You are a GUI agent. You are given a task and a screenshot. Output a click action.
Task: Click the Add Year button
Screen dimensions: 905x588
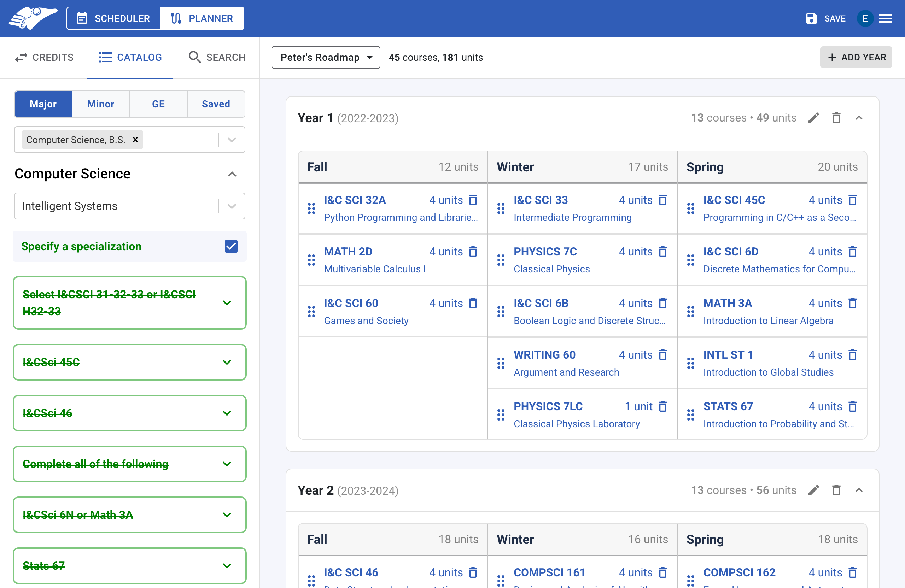(x=856, y=57)
